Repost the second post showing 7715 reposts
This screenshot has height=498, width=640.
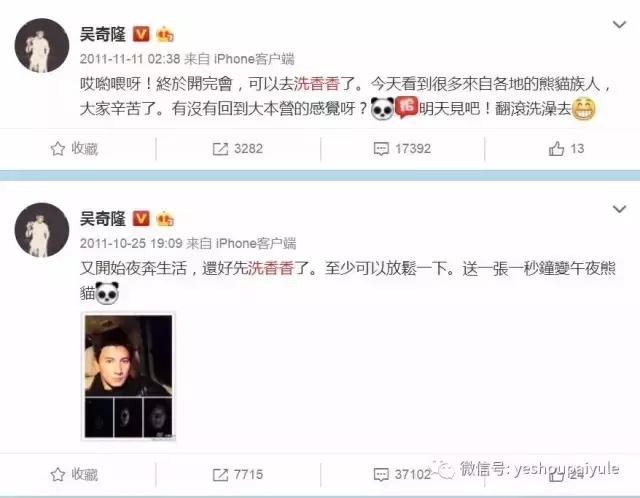coord(238,474)
